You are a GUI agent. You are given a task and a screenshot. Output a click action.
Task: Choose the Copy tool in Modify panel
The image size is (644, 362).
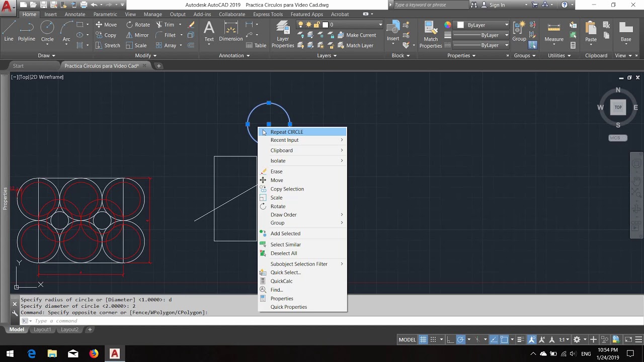pos(106,35)
